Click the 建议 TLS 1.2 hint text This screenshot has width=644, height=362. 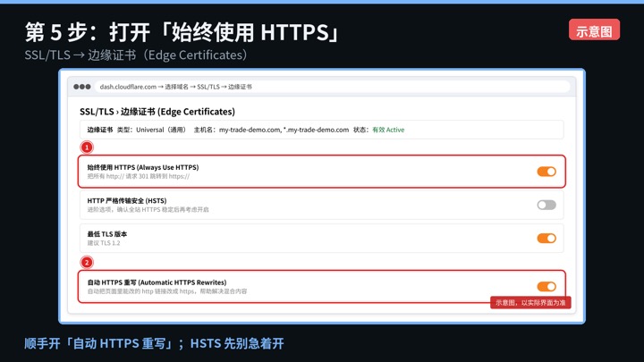click(104, 243)
